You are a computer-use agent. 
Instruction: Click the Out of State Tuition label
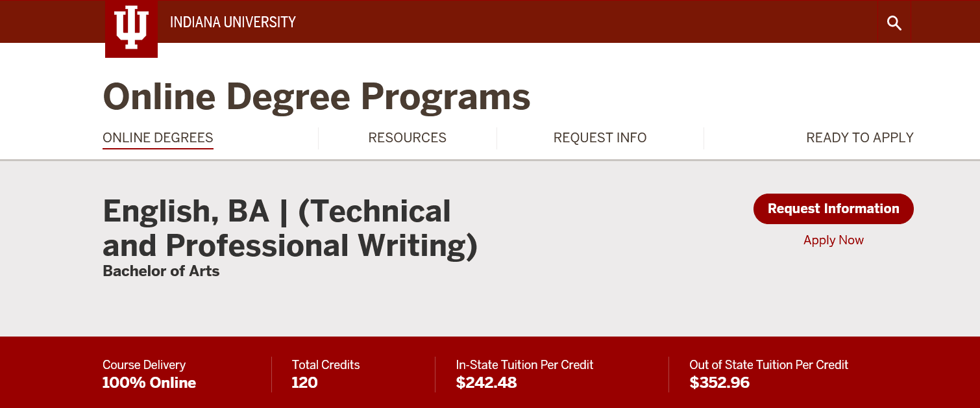click(x=768, y=365)
